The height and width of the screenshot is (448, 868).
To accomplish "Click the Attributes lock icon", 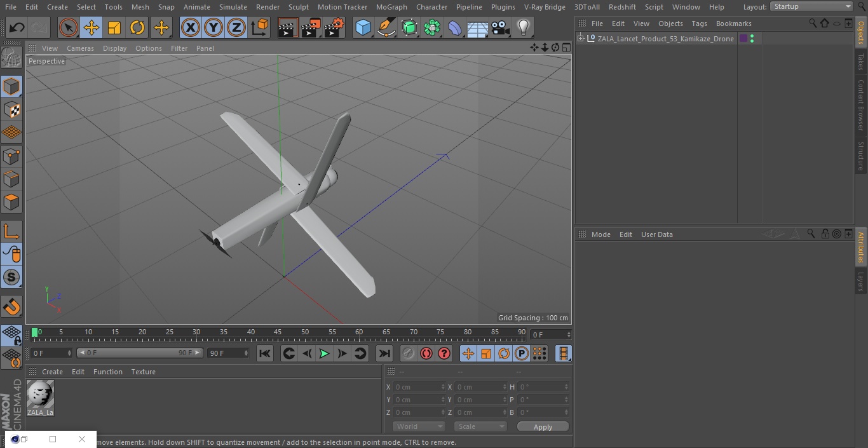I will pyautogui.click(x=825, y=234).
